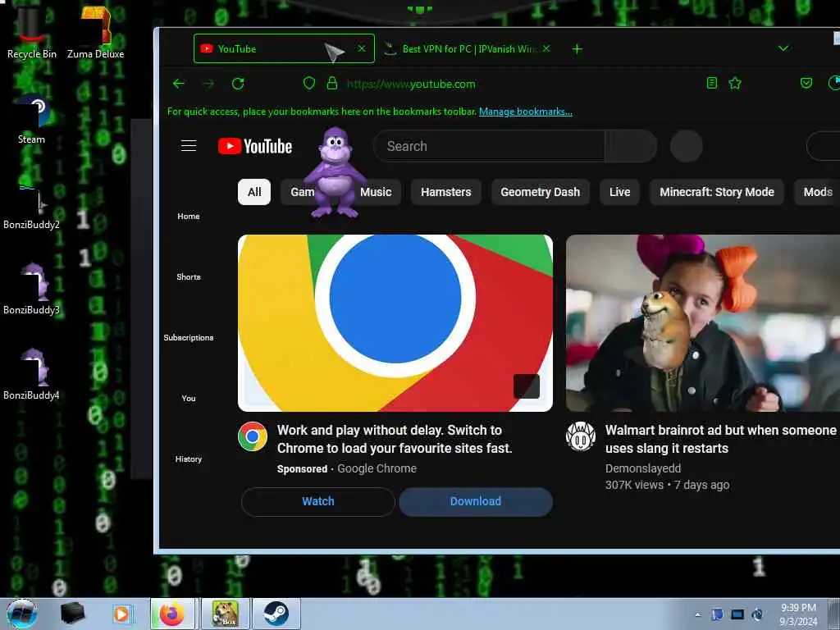Switch to the YouTube browser tab
840x630 pixels.
tap(284, 48)
